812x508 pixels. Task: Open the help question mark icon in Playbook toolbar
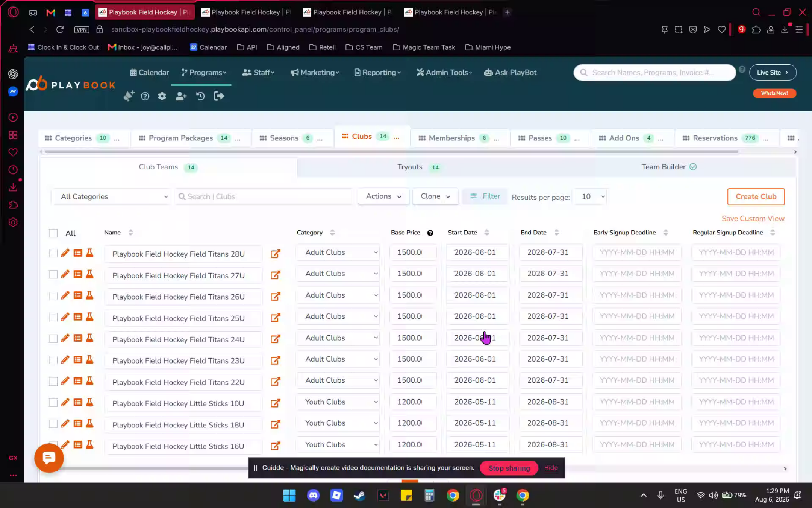pyautogui.click(x=145, y=96)
